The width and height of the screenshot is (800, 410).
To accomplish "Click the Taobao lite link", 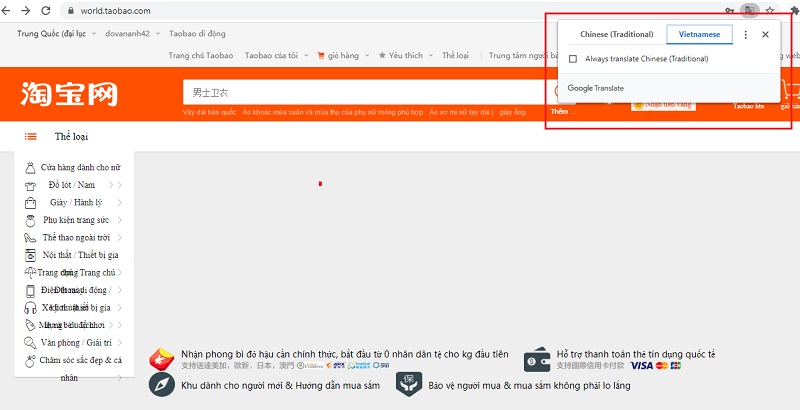I will (748, 107).
